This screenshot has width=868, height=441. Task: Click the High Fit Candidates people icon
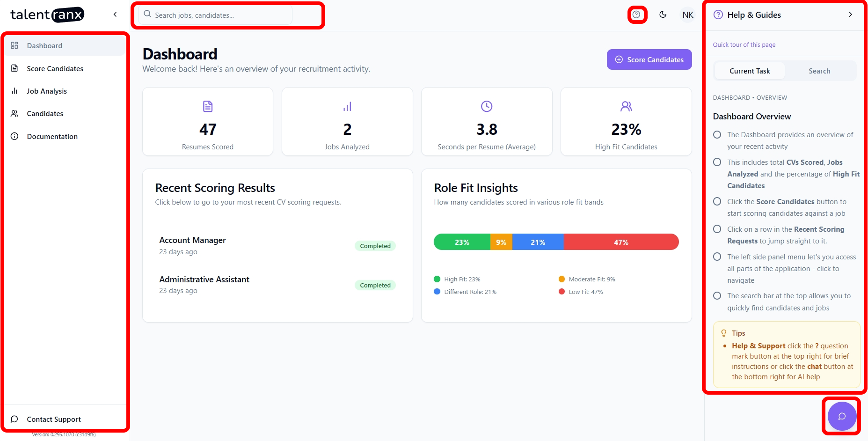[x=626, y=106]
